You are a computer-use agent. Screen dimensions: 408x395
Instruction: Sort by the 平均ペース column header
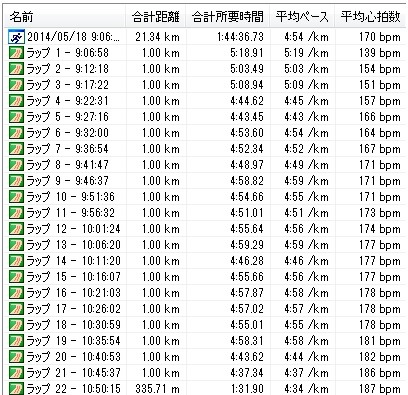[302, 17]
